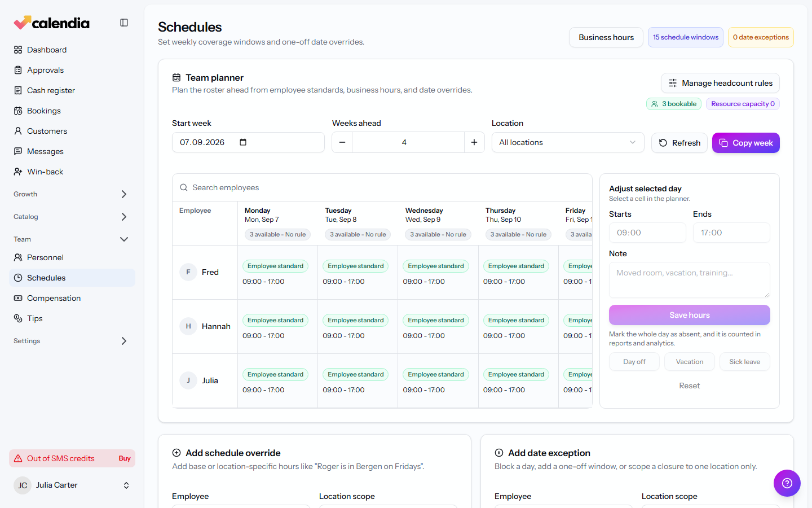Image resolution: width=812 pixels, height=508 pixels.
Task: Open the calendar picker in Start week
Action: point(243,142)
